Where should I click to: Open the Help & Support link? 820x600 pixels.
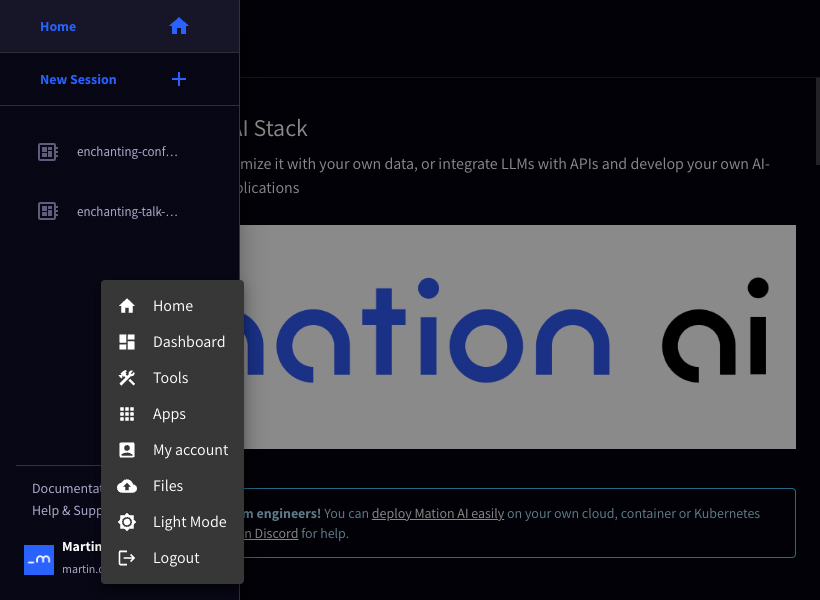(66, 511)
